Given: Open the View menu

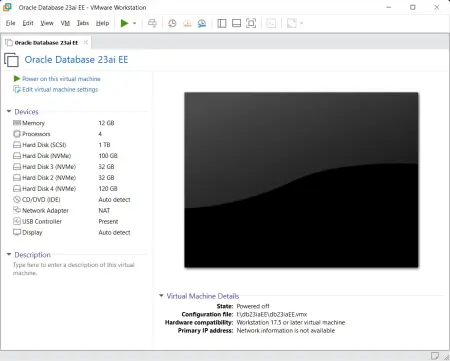Looking at the screenshot, I should [47, 23].
